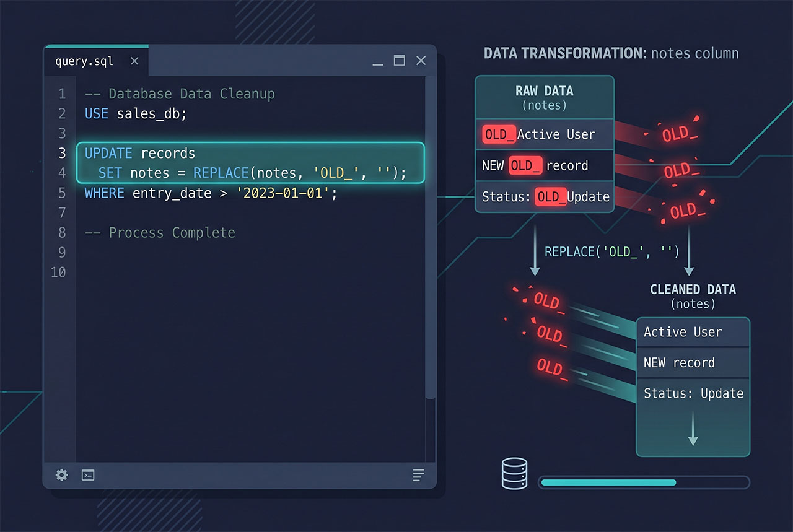Click the progress bar next to the database icon
The height and width of the screenshot is (532, 793).
point(644,482)
